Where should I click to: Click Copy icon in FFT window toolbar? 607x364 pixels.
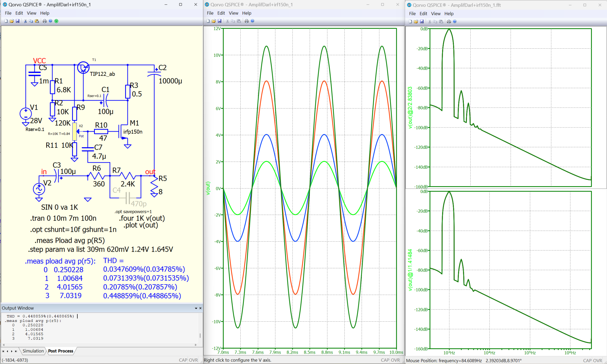[x=435, y=22]
